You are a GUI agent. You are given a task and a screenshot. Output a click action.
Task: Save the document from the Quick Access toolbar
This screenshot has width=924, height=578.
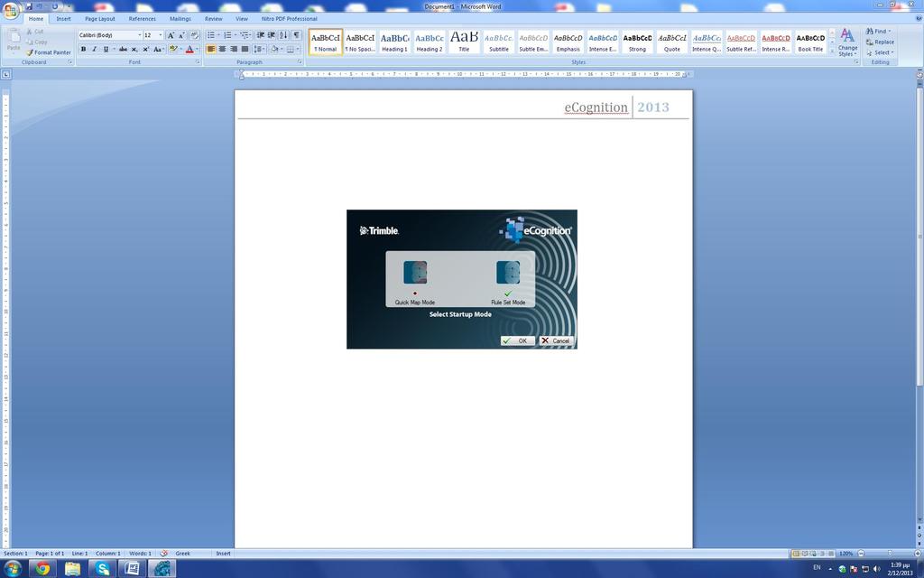[28, 6]
